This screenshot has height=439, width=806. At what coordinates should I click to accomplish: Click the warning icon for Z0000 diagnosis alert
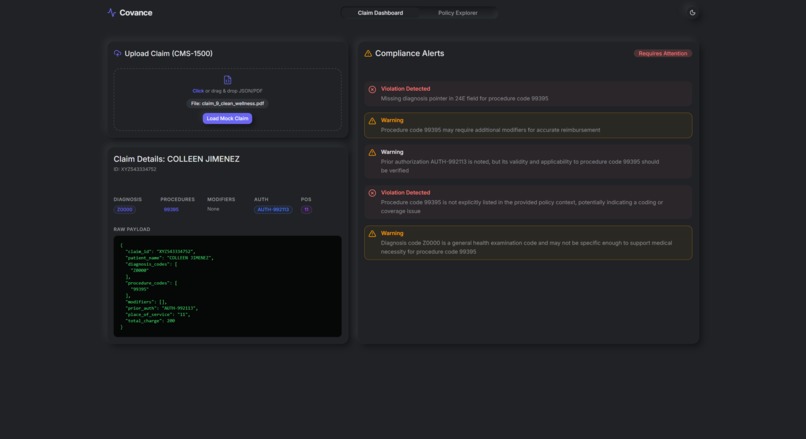click(372, 234)
